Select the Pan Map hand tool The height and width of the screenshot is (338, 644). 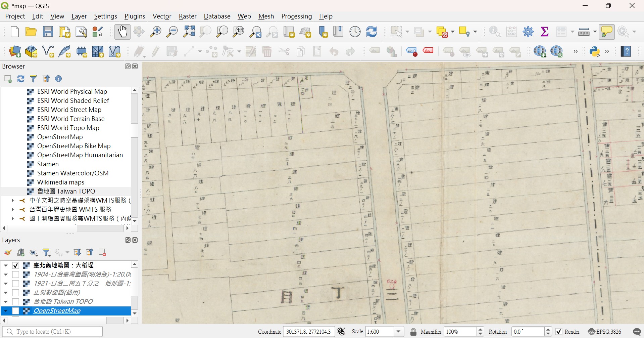point(122,32)
